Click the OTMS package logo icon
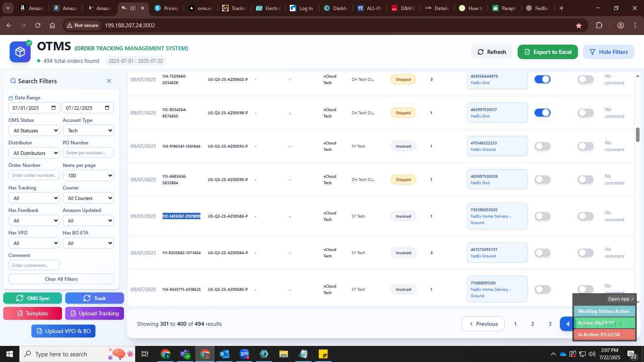 click(x=20, y=52)
